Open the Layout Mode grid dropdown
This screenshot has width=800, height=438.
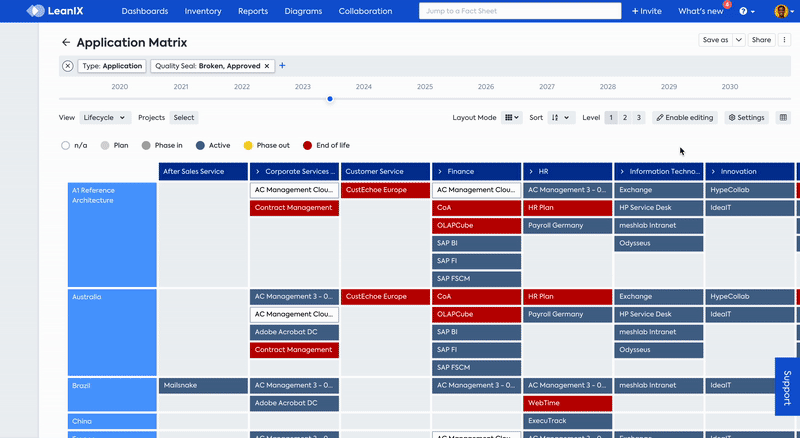coord(512,117)
